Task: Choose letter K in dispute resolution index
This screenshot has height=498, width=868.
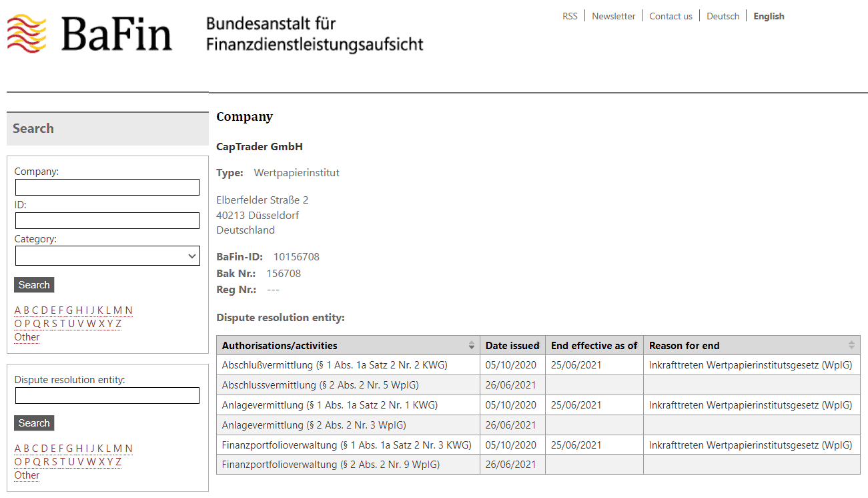Action: (100, 449)
